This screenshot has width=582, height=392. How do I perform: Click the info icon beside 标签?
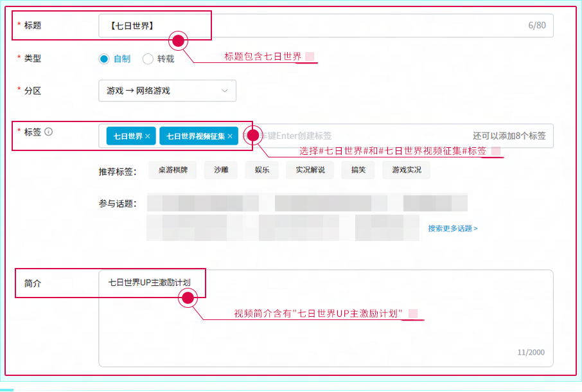point(49,132)
